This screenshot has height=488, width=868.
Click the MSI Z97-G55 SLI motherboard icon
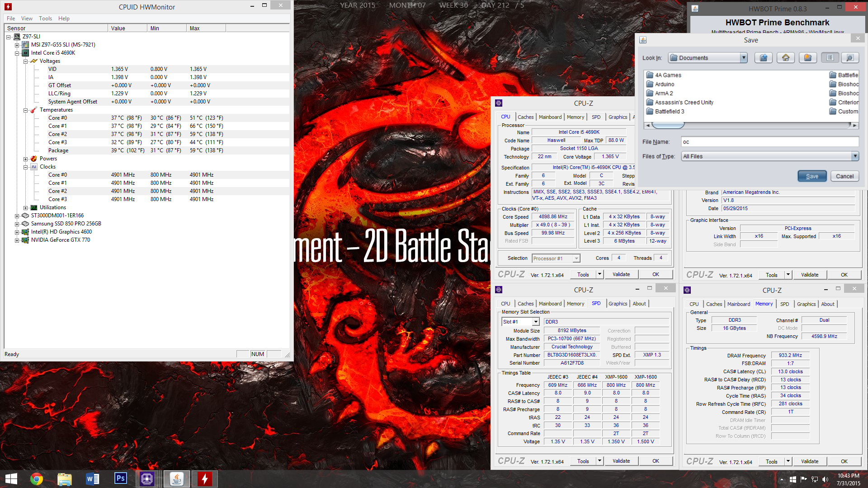pyautogui.click(x=26, y=45)
